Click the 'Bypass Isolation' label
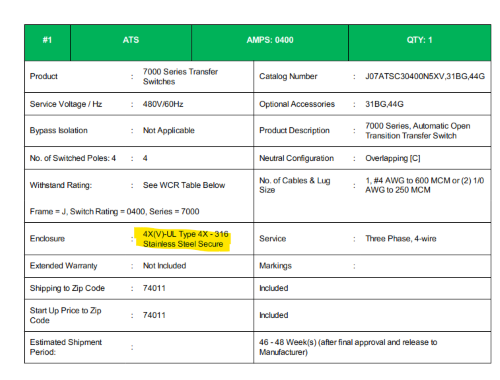The width and height of the screenshot is (500, 380). pos(59,130)
